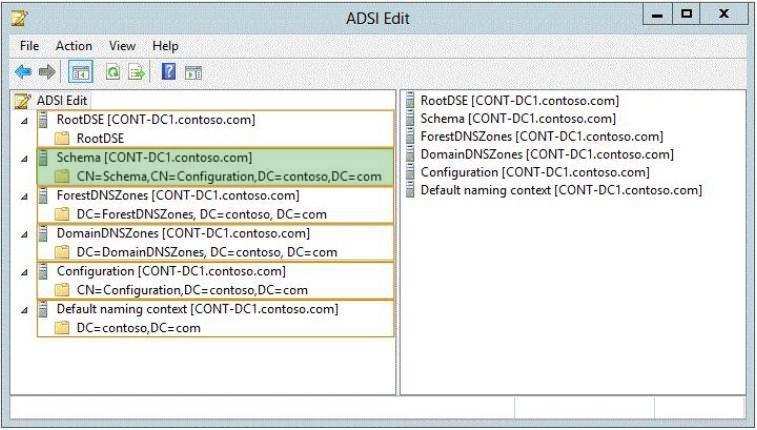757x430 pixels.
Task: Open the File menu
Action: coord(29,46)
